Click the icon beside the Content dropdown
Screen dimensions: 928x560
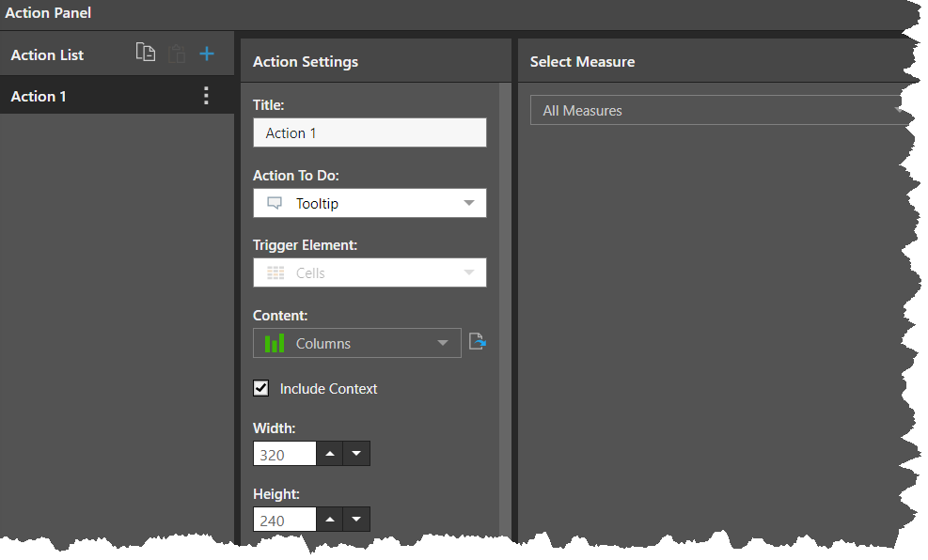click(478, 343)
